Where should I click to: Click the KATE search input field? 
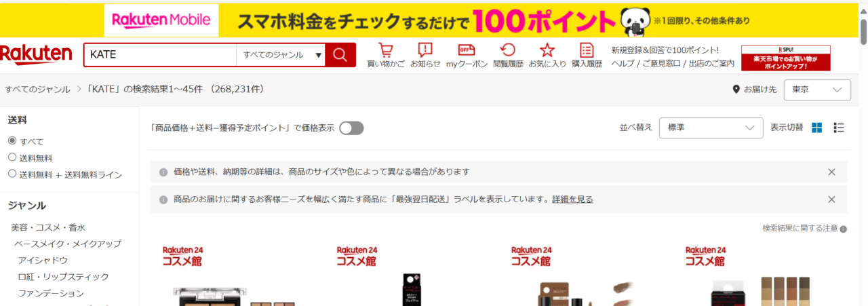coord(160,55)
